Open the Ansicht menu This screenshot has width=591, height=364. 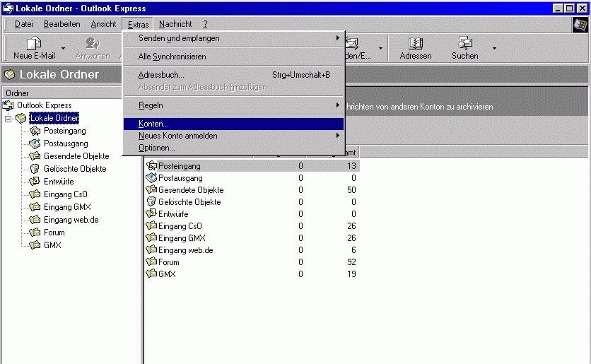point(103,24)
